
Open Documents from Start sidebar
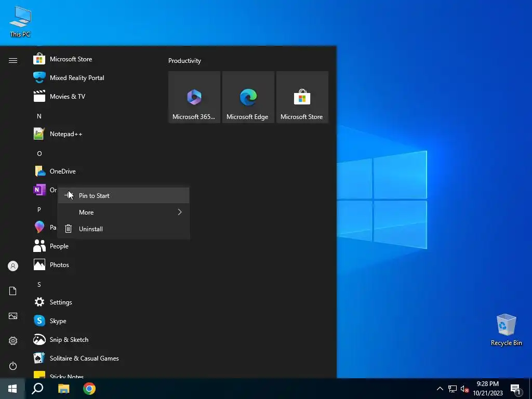point(13,291)
